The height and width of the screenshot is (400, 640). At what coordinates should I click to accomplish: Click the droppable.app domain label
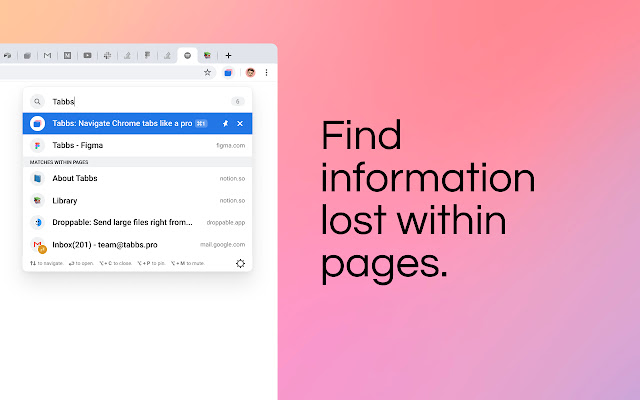pyautogui.click(x=226, y=222)
